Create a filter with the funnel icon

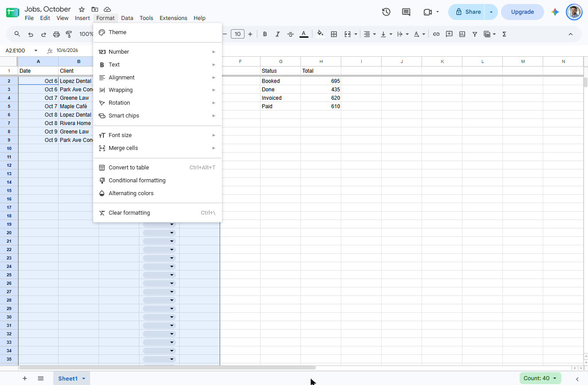[475, 34]
